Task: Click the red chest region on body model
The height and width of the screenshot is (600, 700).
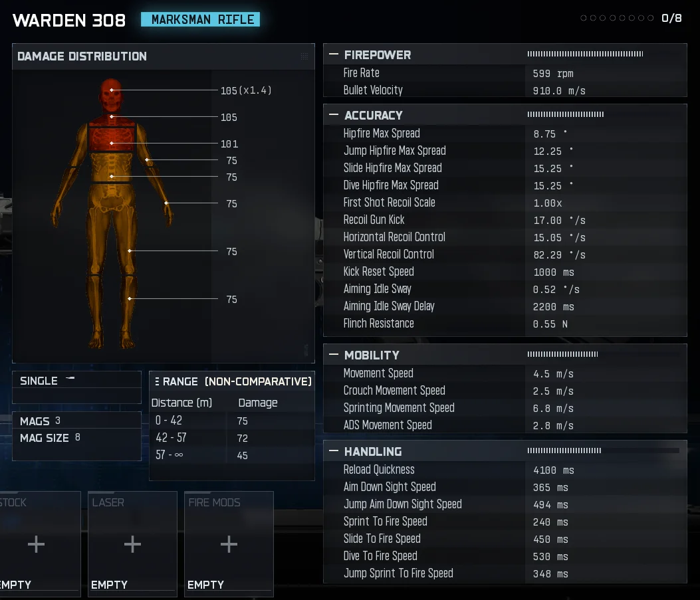Action: [x=112, y=141]
